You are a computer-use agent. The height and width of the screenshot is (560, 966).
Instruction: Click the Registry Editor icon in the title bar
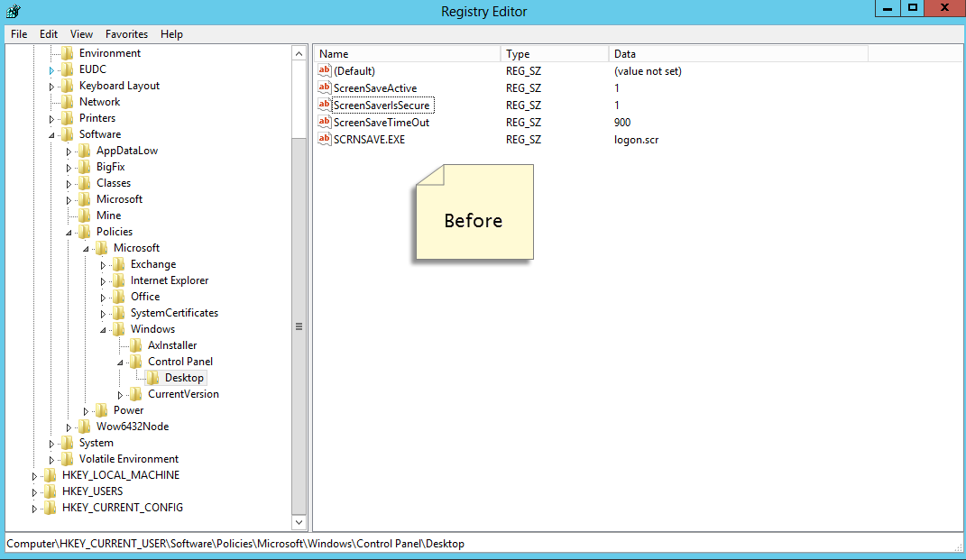[12, 9]
